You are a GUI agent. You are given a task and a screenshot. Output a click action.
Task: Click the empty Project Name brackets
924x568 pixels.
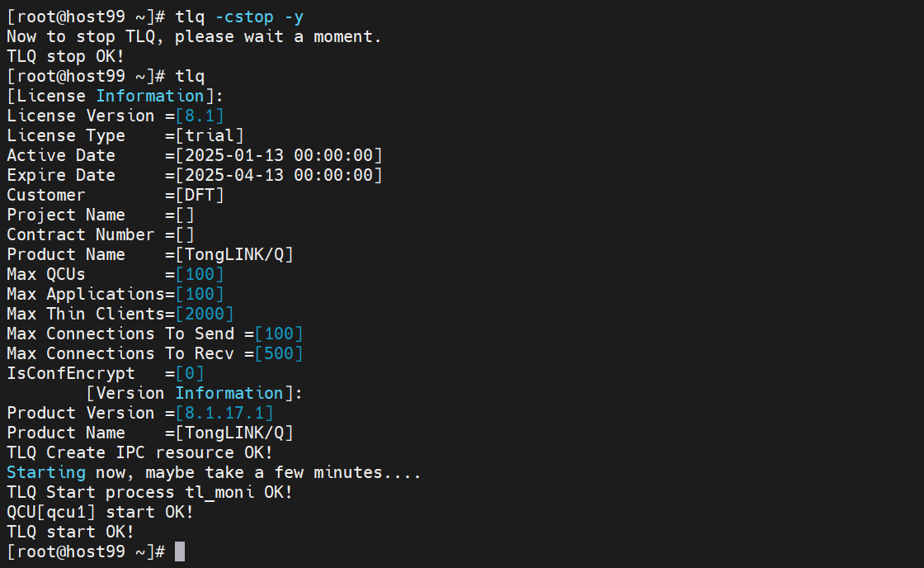tap(185, 215)
